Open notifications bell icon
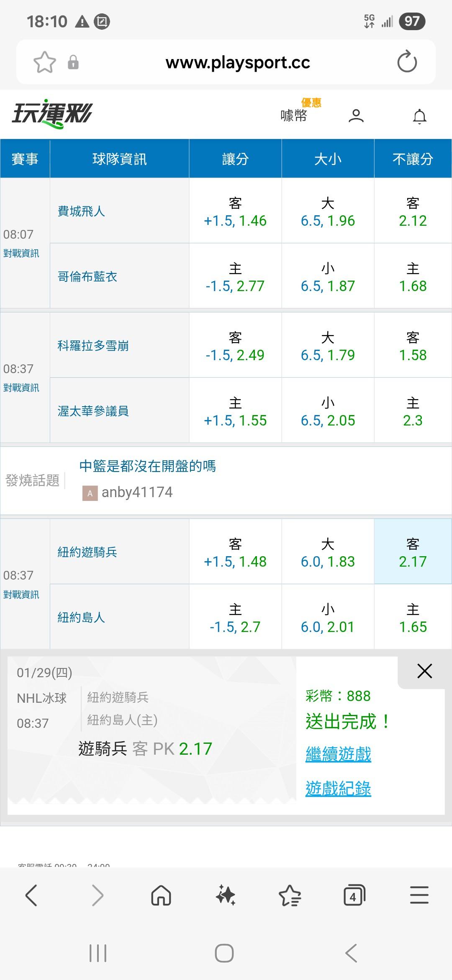 tap(419, 116)
